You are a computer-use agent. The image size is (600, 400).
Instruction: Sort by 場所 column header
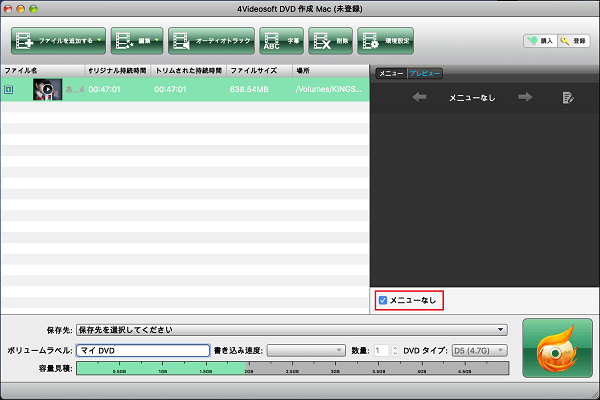point(331,71)
